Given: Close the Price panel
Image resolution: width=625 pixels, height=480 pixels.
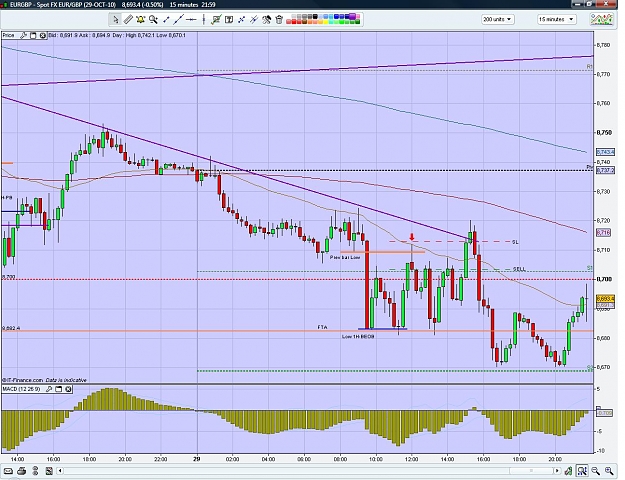Looking at the screenshot, I should (x=43, y=35).
